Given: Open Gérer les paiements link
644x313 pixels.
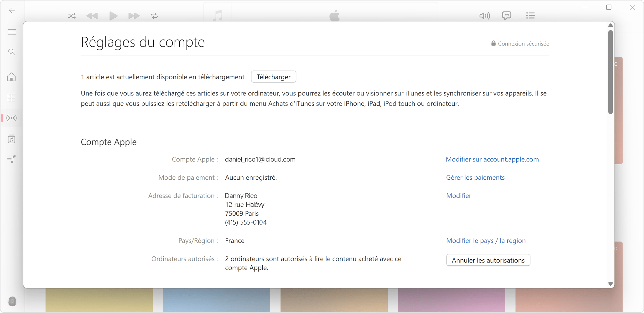Looking at the screenshot, I should click(476, 177).
